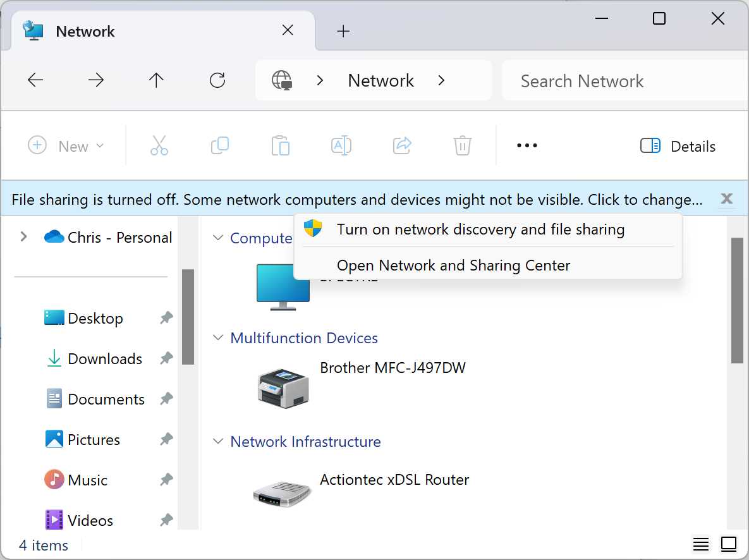
Task: Expand the Chris - Personal OneDrive tree
Action: click(23, 237)
